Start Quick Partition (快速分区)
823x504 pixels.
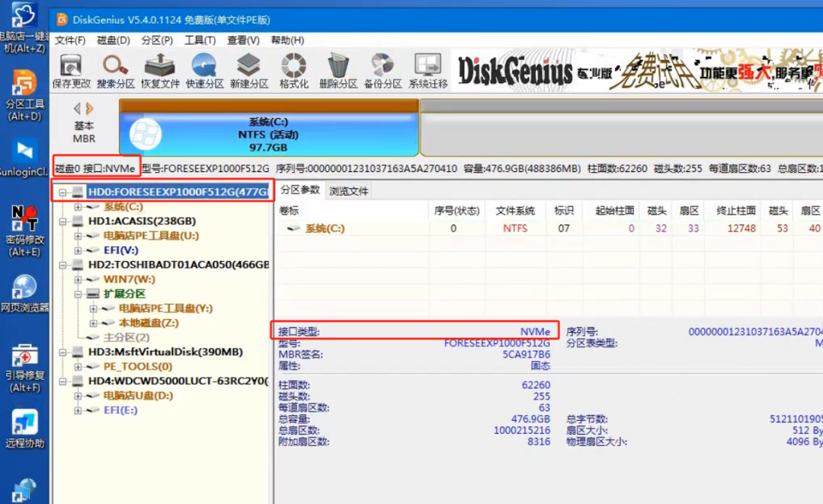[x=205, y=71]
